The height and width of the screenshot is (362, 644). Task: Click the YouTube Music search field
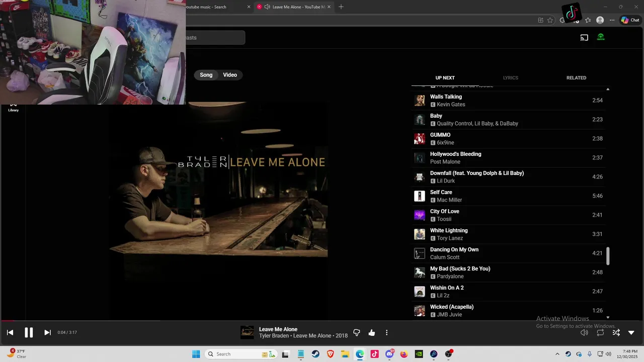pos(215,38)
